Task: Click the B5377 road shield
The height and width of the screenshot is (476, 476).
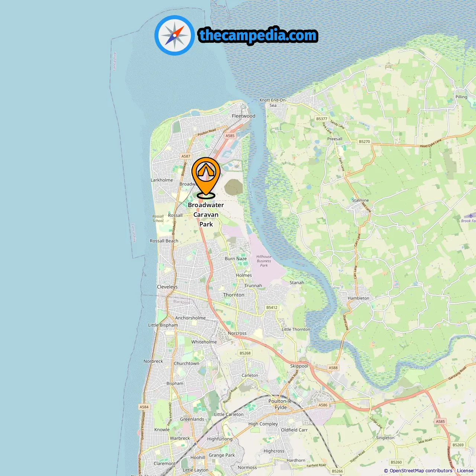Action: [322, 119]
